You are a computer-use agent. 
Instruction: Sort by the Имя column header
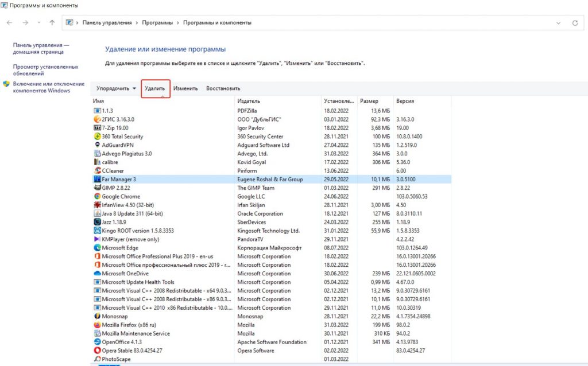pos(163,101)
